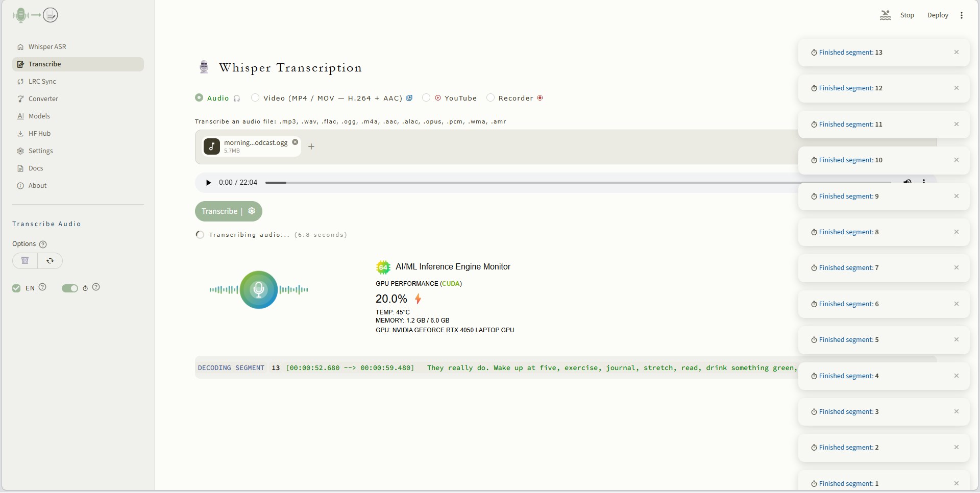The height and width of the screenshot is (493, 980).
Task: Open the top-right three-dot main menu
Action: [x=962, y=15]
